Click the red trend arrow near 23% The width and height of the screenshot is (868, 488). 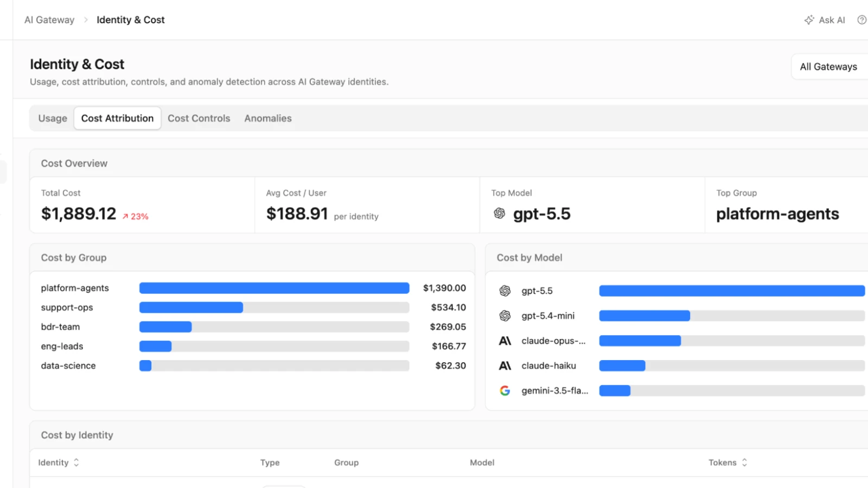pos(125,216)
